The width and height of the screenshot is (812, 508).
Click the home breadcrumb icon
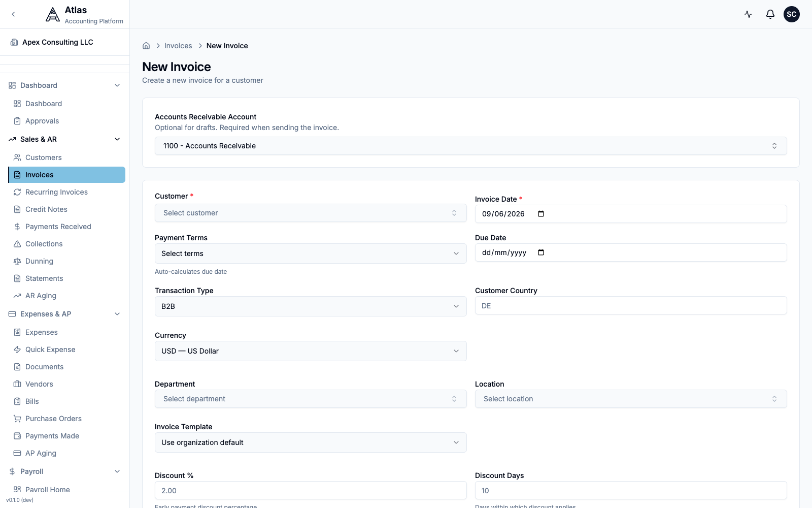click(146, 46)
